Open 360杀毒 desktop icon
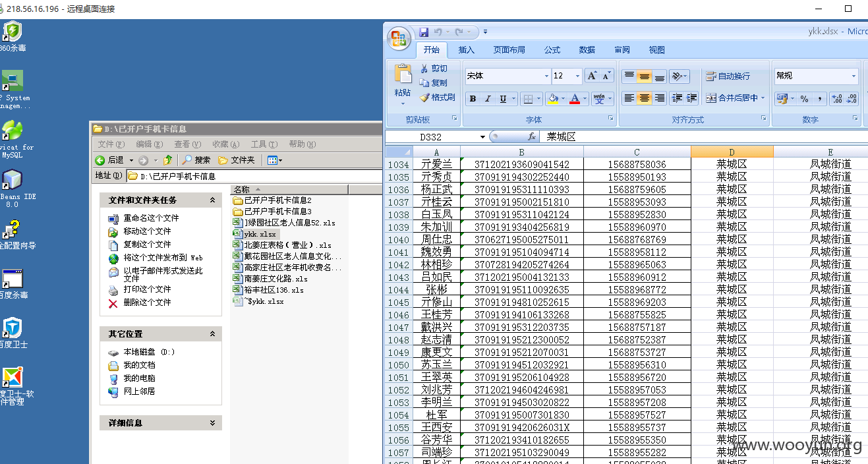 coord(13,36)
